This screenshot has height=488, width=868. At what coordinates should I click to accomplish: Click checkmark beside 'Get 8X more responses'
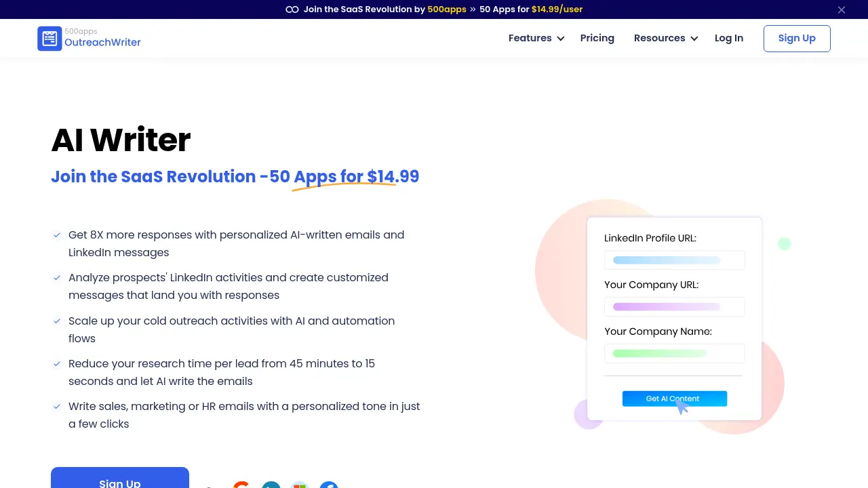point(57,235)
